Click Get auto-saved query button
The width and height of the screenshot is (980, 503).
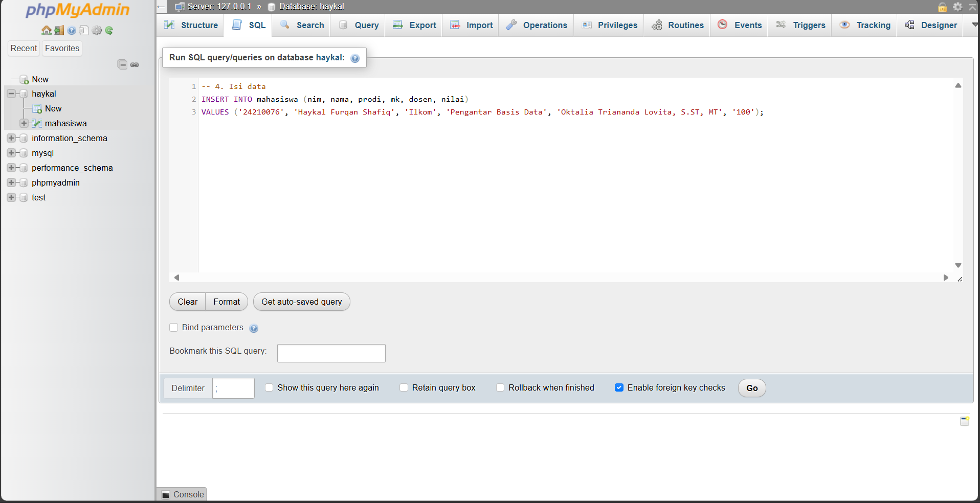(302, 302)
